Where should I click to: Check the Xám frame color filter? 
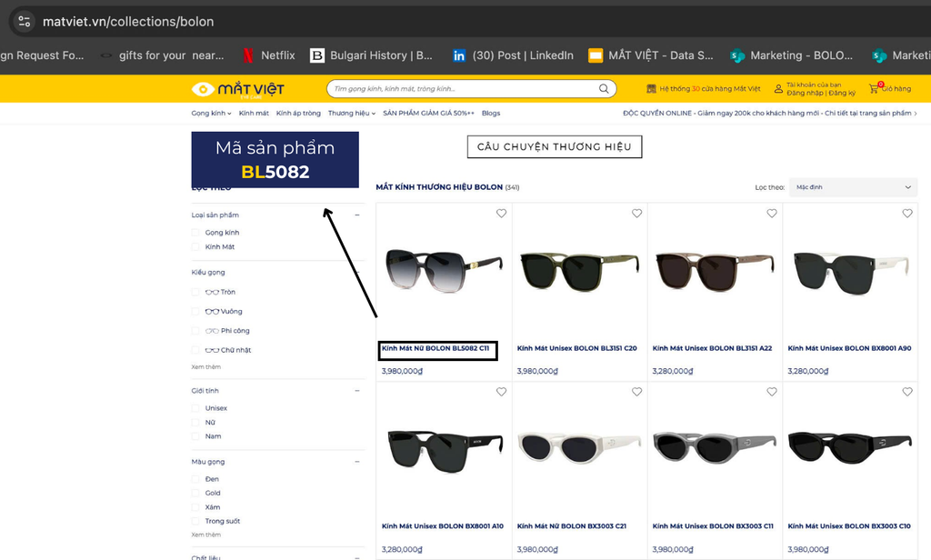click(x=195, y=507)
